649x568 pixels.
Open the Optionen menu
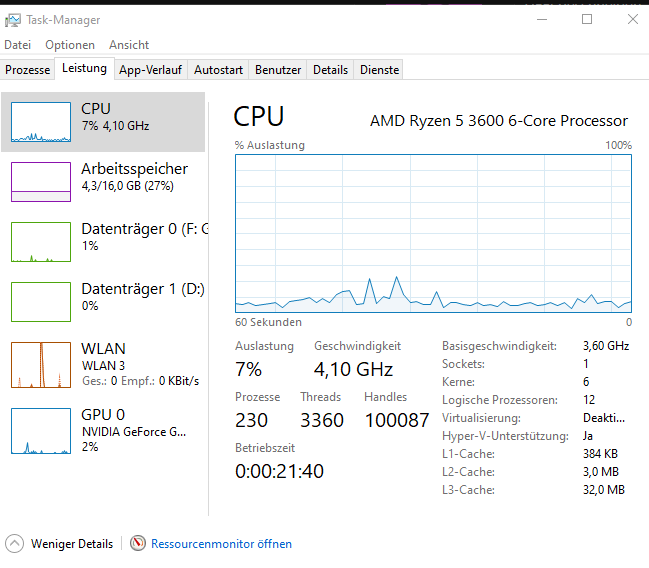point(70,45)
